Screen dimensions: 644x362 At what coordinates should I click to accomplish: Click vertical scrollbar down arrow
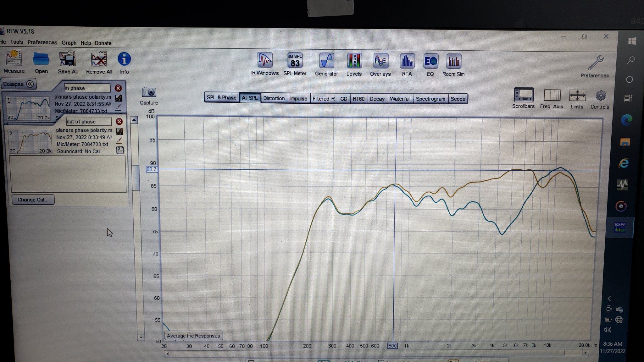point(141,337)
